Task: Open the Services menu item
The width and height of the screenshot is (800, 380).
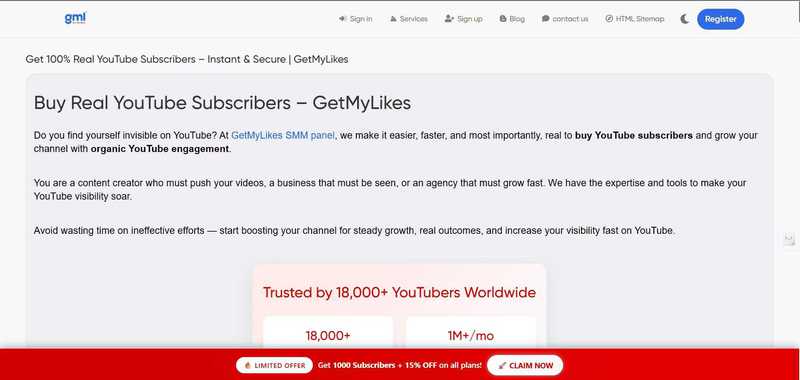Action: pyautogui.click(x=409, y=19)
